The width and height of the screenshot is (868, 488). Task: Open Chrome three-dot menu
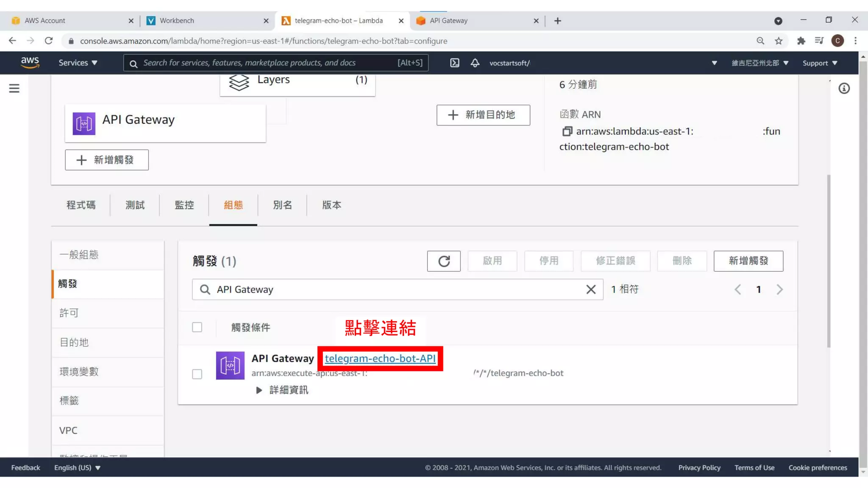click(x=855, y=41)
